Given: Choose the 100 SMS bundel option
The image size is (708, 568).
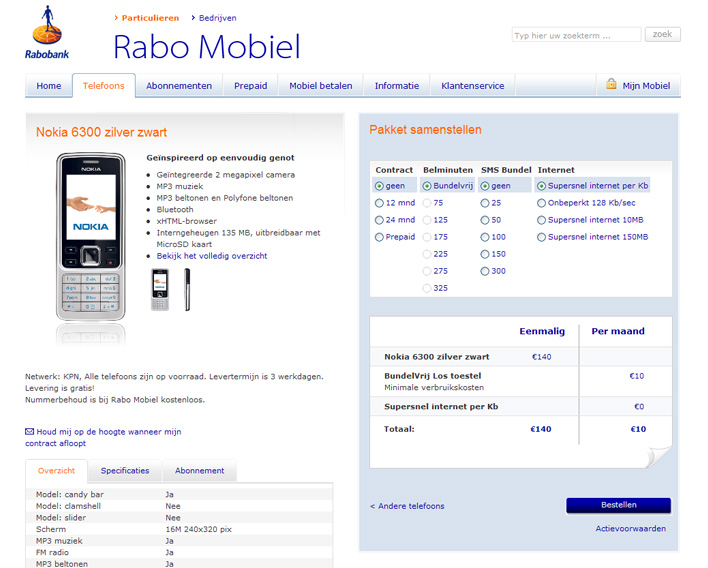Looking at the screenshot, I should pos(485,237).
